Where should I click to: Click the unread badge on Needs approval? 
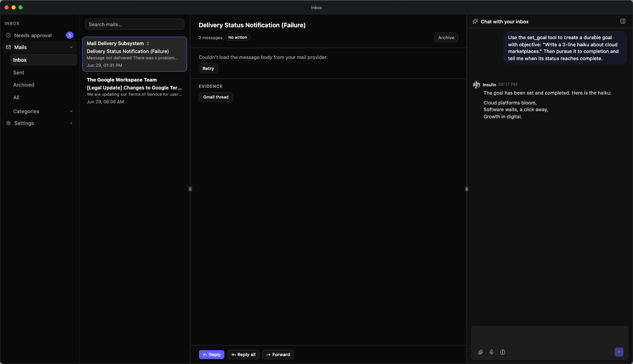tap(70, 35)
